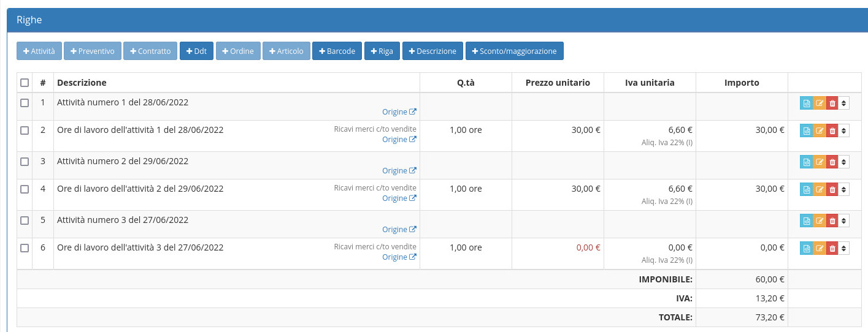868x332 pixels.
Task: Select the checkbox for row 5
Action: click(x=25, y=220)
